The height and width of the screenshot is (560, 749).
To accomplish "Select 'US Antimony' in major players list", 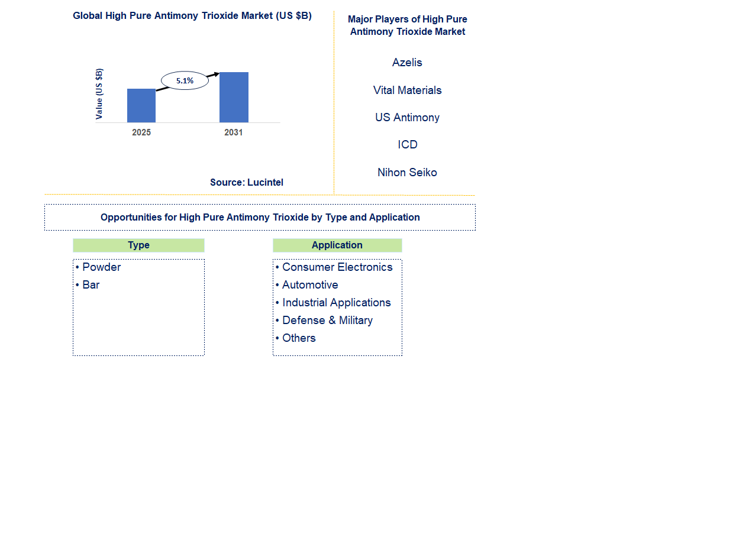I will click(408, 118).
